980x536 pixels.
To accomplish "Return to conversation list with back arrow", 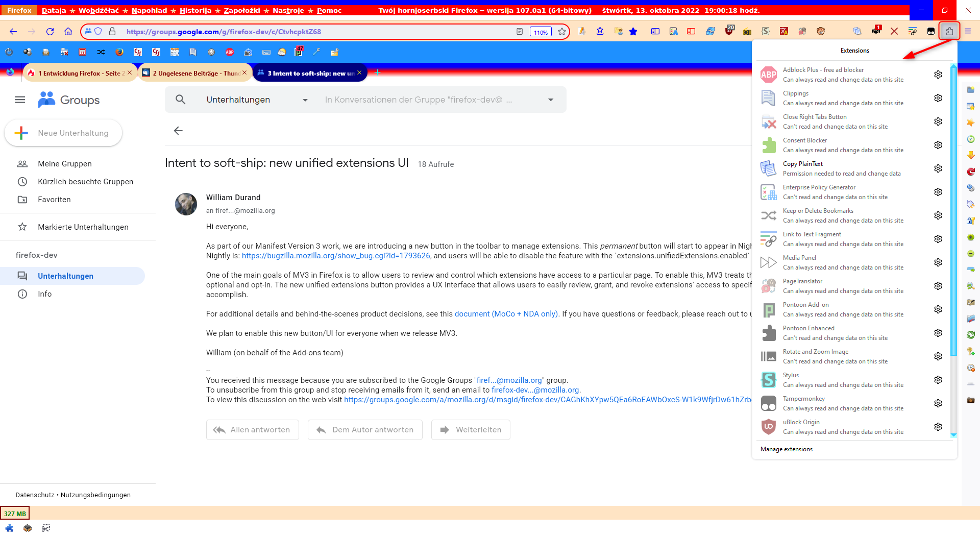I will coord(178,131).
